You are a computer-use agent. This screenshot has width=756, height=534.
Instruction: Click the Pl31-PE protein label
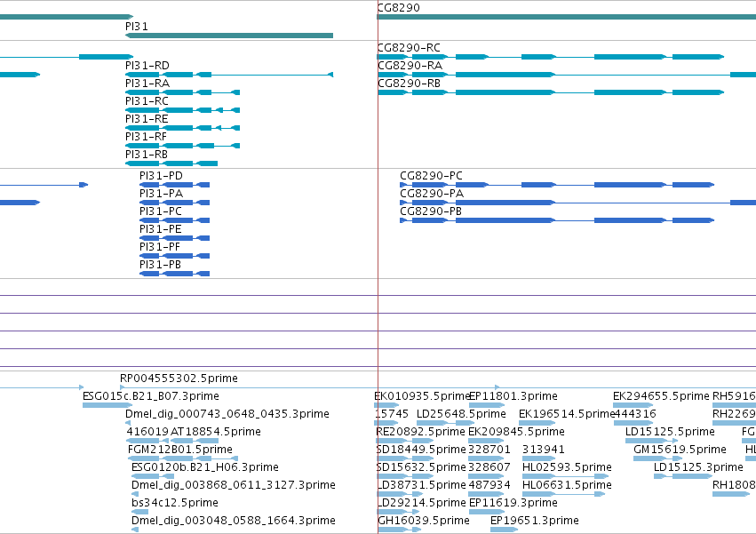[x=161, y=229]
